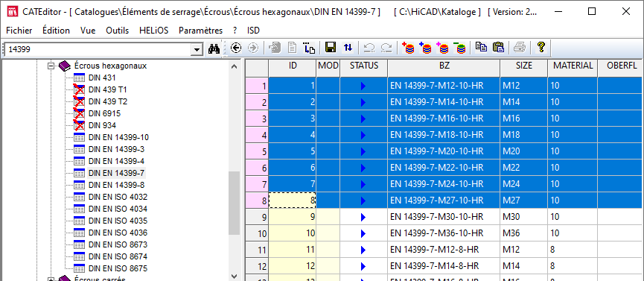Select the DIN EN 14399-8 table
This screenshot has width=644, height=281.
tap(116, 185)
